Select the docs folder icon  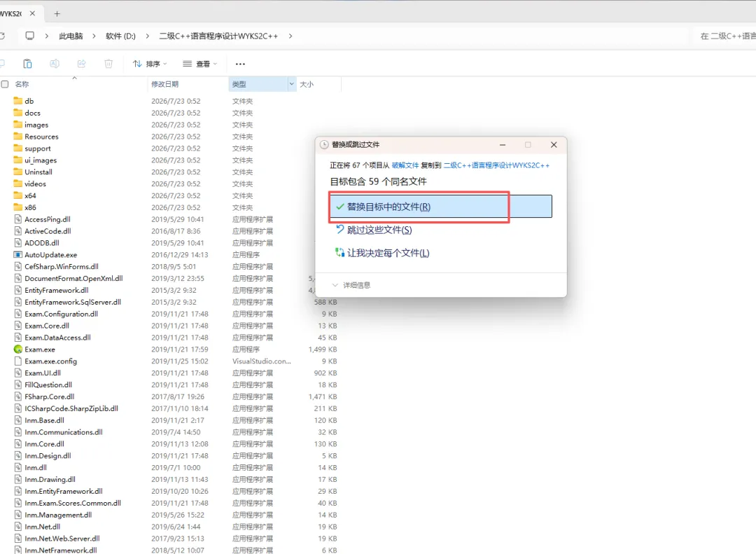[x=17, y=113]
